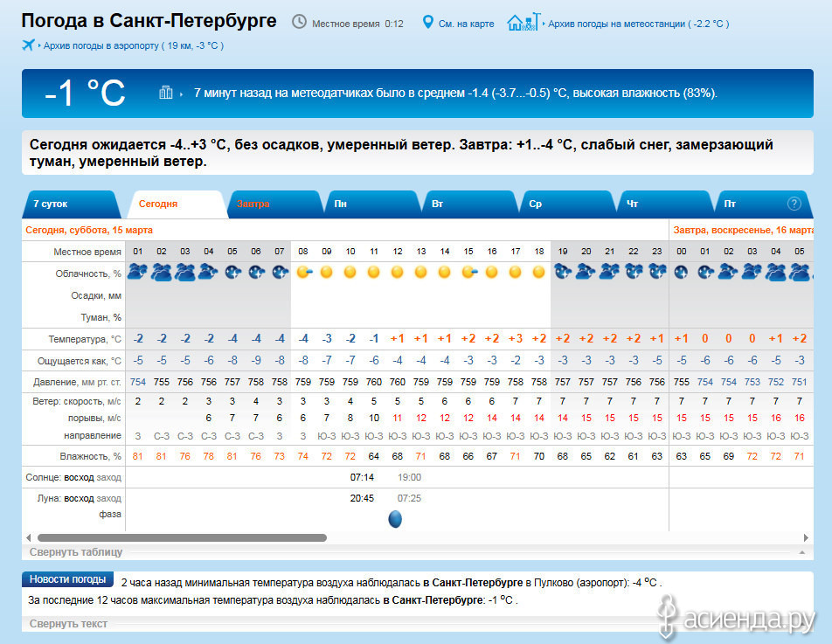
Task: Click the sun icon for hour 15
Action: tap(469, 272)
